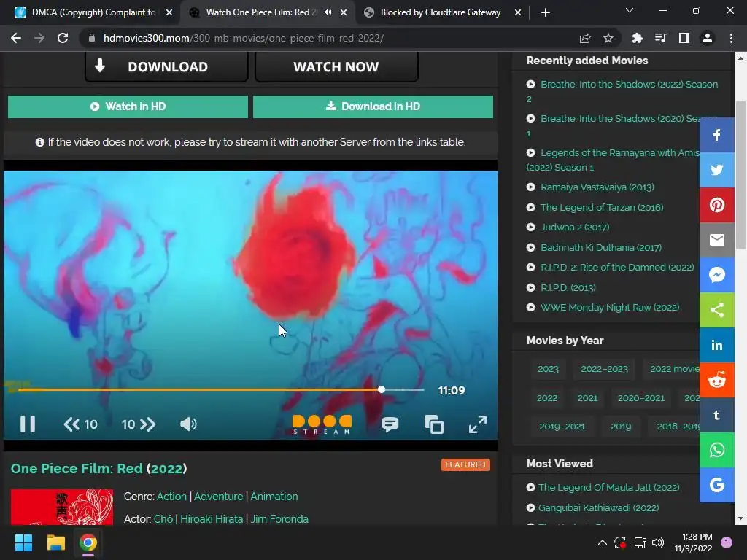Share page on Reddit
The image size is (747, 560).
click(716, 380)
